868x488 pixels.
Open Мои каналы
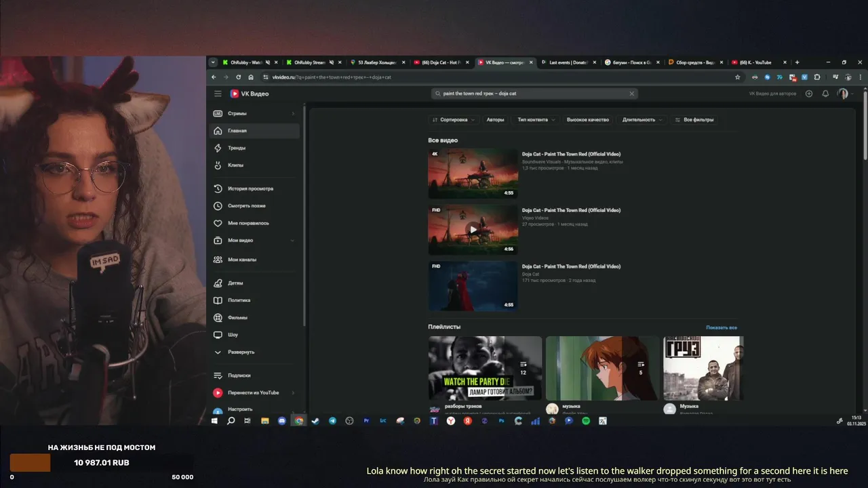tap(254, 260)
